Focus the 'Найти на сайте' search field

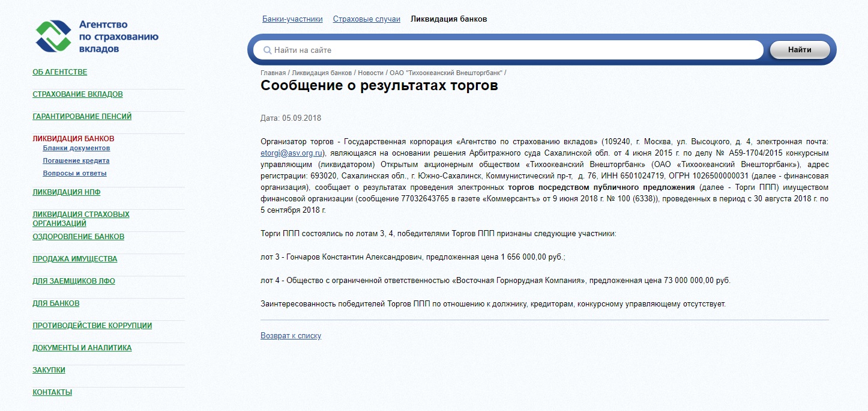[x=510, y=50]
